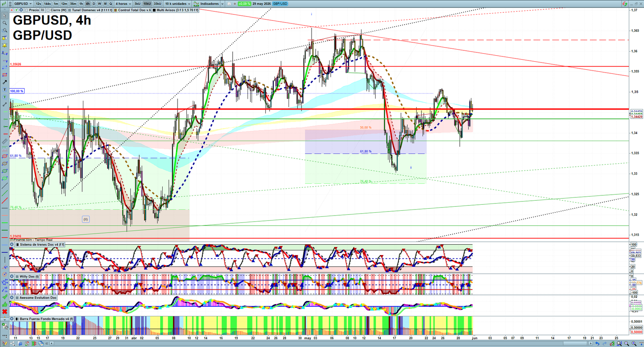Image resolution: width=644 pixels, height=347 pixels.
Task: Toggle Multi Avisos indicator visibility
Action: [154, 10]
